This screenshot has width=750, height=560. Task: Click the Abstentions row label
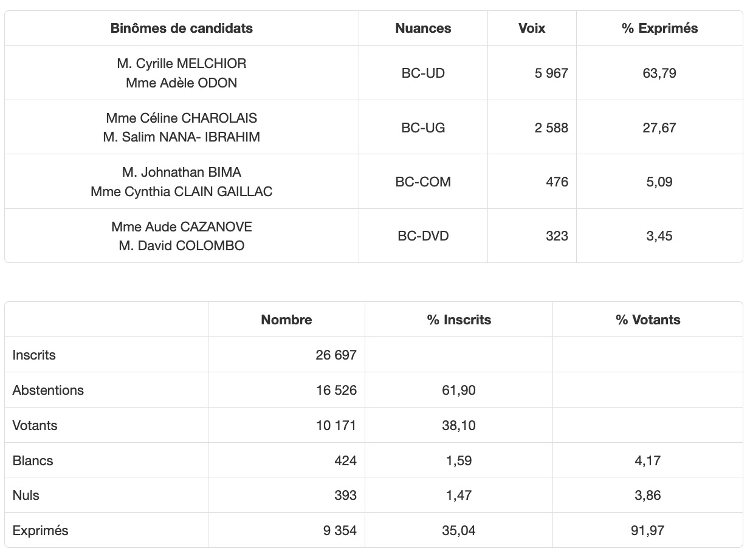(x=48, y=390)
